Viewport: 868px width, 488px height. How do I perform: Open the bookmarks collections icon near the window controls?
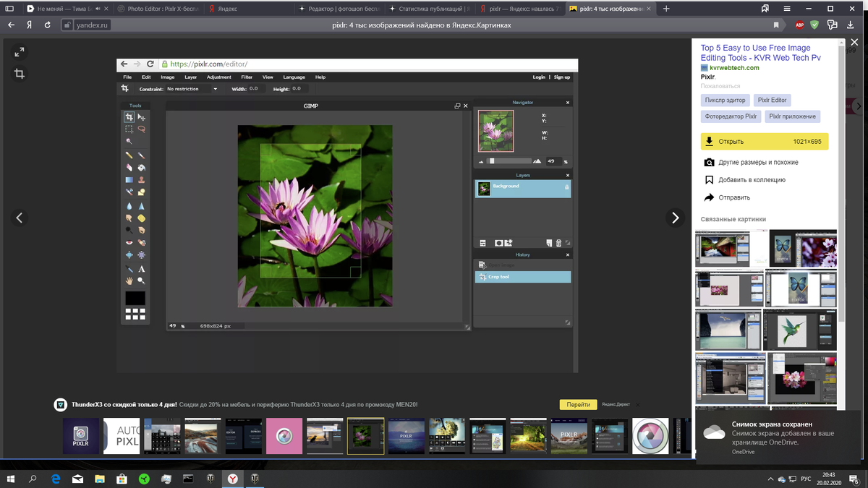point(765,9)
